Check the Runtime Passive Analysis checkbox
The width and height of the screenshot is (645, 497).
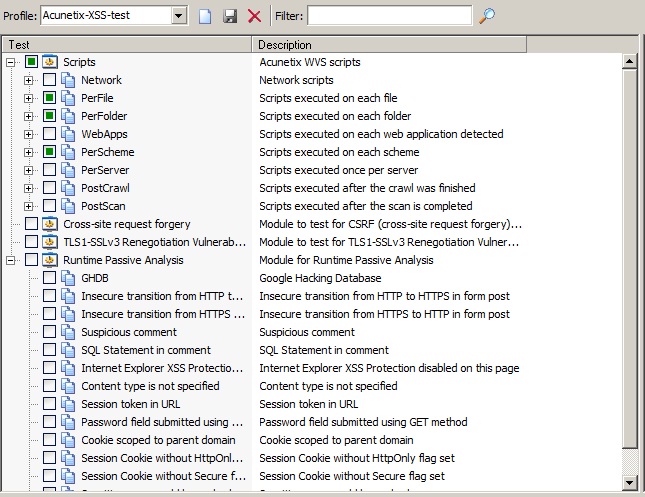(31, 260)
